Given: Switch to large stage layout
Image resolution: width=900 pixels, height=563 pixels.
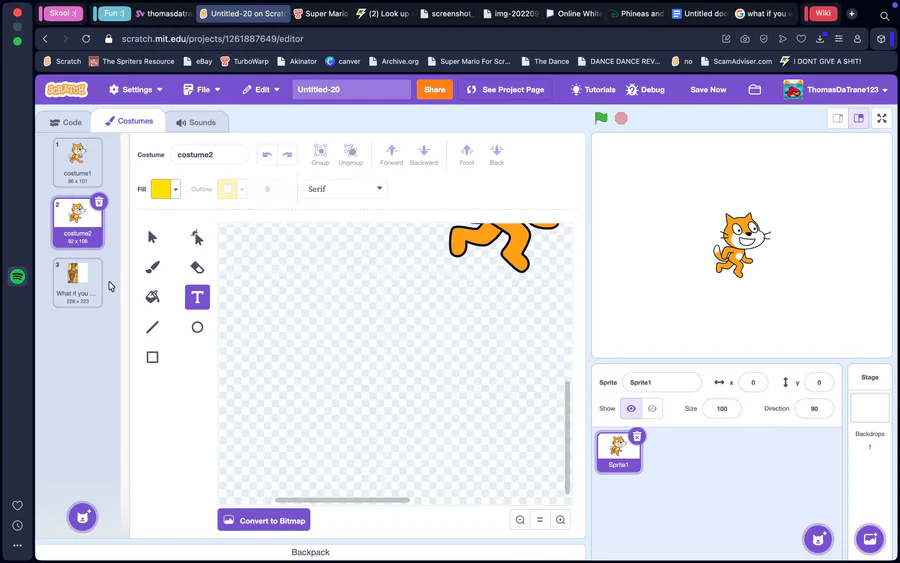Looking at the screenshot, I should (x=859, y=118).
